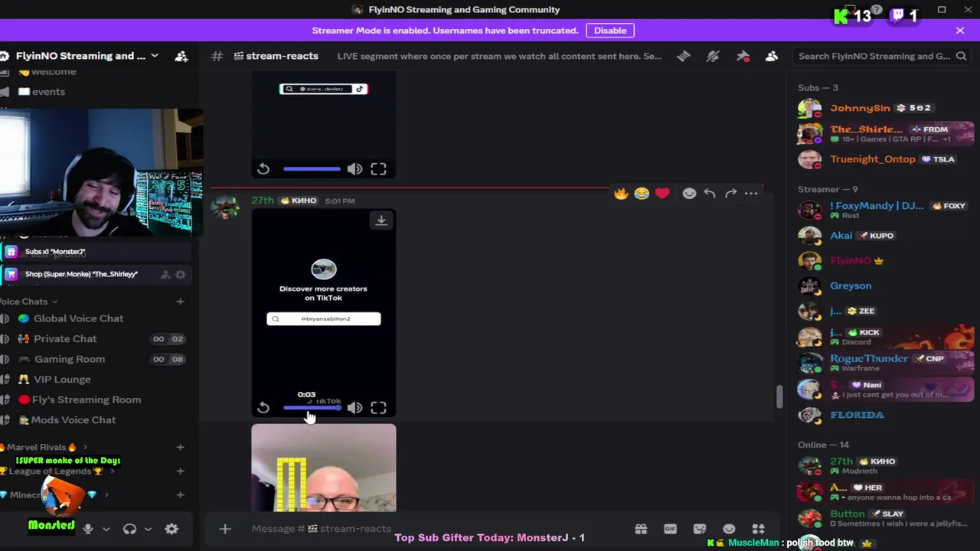Image resolution: width=980 pixels, height=551 pixels.
Task: Toggle headphones deafen
Action: [129, 528]
